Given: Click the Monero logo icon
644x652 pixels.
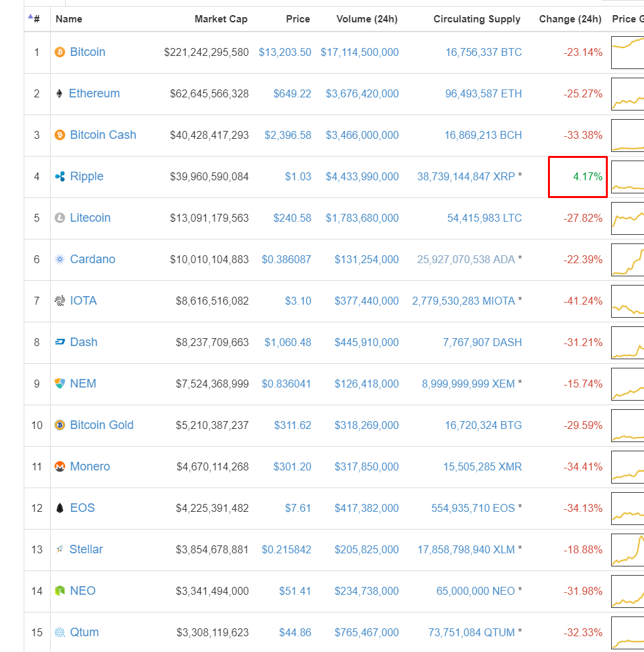Looking at the screenshot, I should pyautogui.click(x=60, y=466).
